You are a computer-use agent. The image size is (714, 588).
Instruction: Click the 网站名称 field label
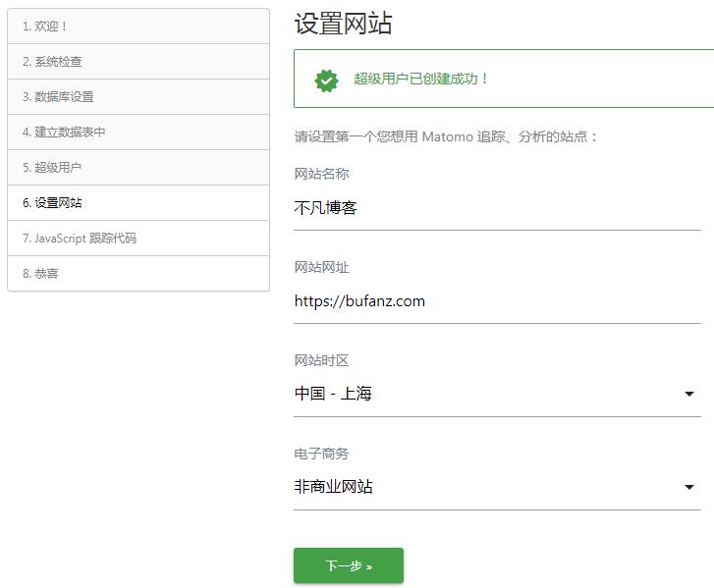pos(321,174)
